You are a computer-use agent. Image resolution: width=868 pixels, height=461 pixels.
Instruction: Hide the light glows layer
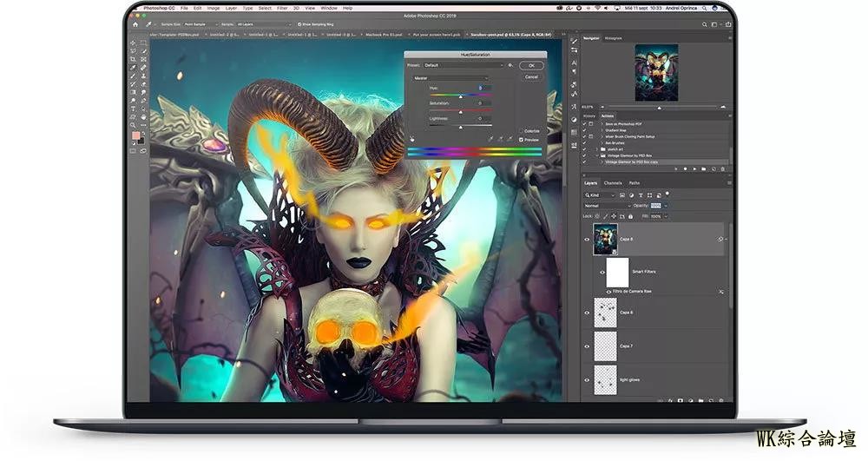(x=587, y=380)
